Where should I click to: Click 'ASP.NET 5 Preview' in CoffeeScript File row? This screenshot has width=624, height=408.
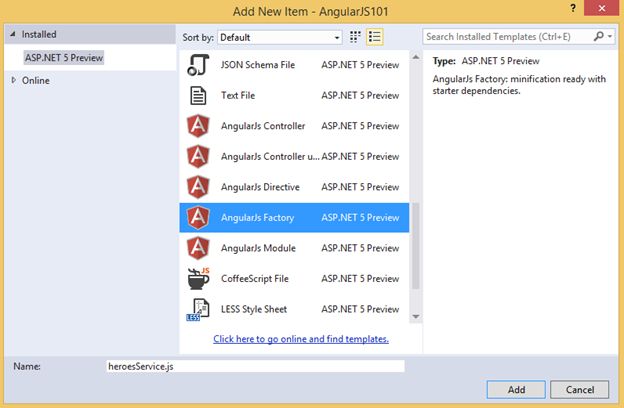[x=360, y=279]
